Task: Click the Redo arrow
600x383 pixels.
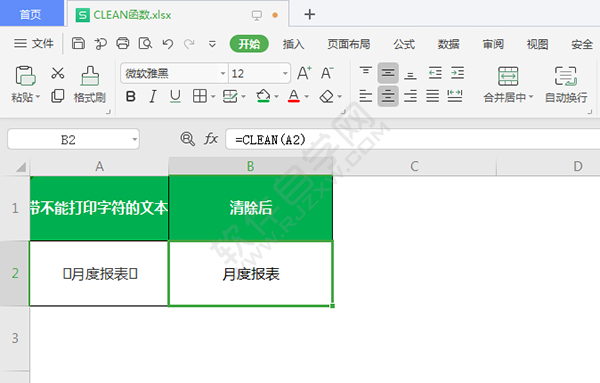Action: click(189, 44)
